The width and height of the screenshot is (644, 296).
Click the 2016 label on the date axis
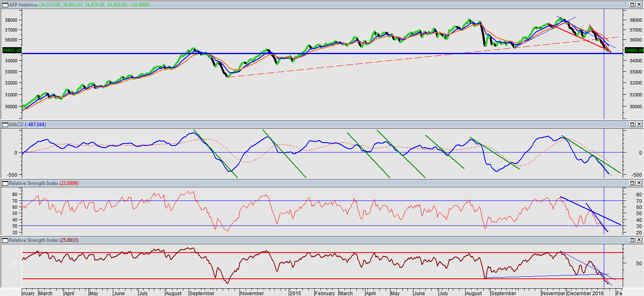tap(598, 293)
